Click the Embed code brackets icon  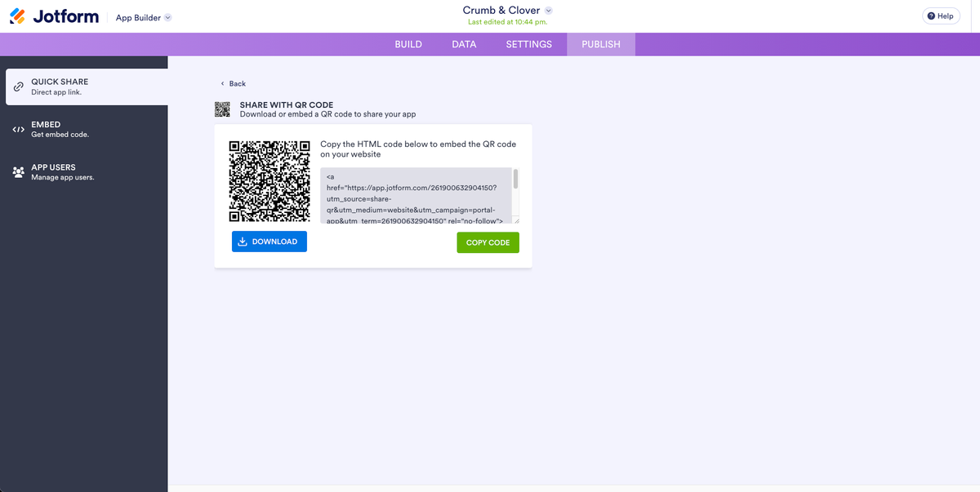click(19, 130)
